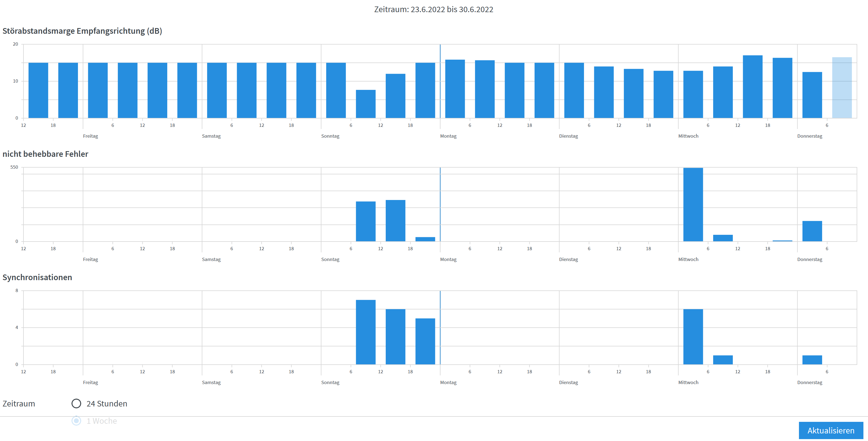Click the Donnerstag bar in error chart
The width and height of the screenshot is (868, 441).
[x=812, y=231]
